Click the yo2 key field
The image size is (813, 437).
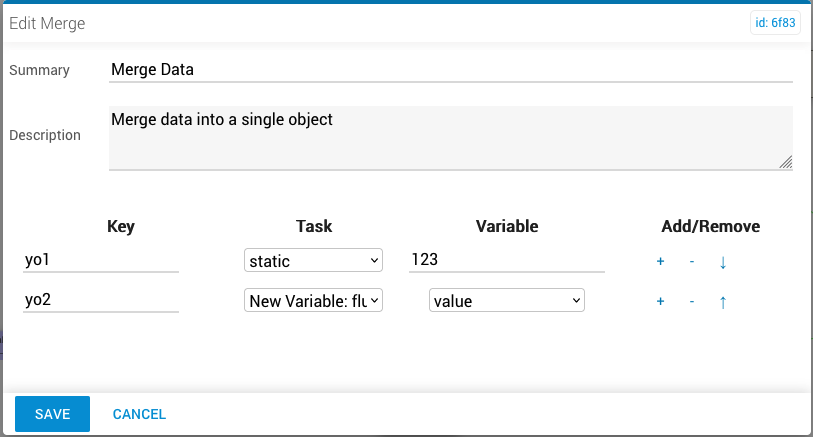tap(101, 301)
